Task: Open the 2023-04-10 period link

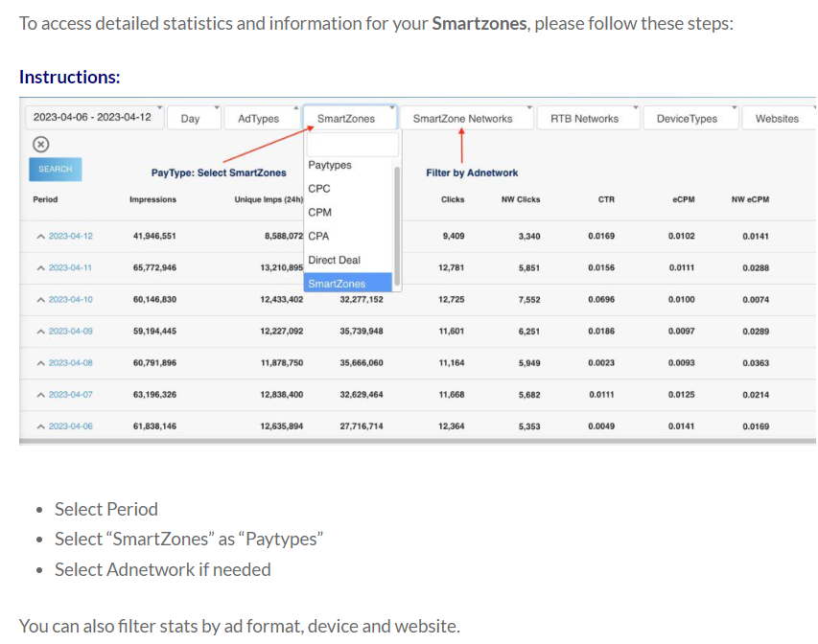Action: [x=70, y=300]
